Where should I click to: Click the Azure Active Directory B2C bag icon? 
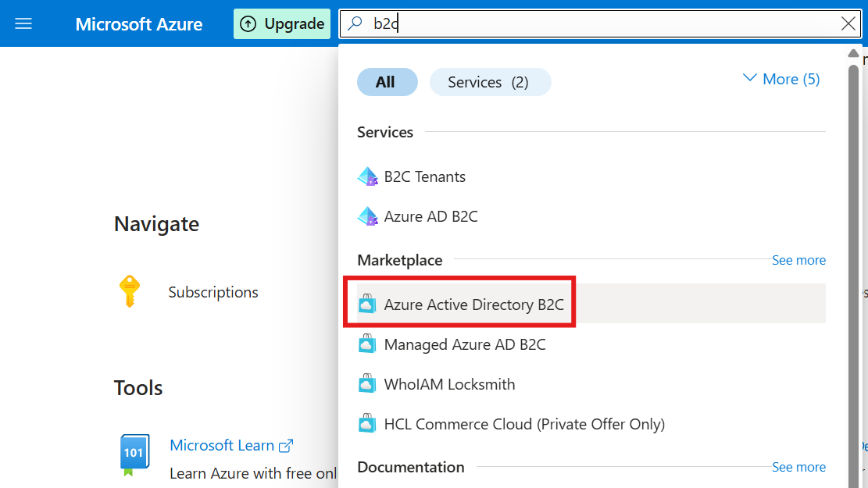(x=367, y=304)
